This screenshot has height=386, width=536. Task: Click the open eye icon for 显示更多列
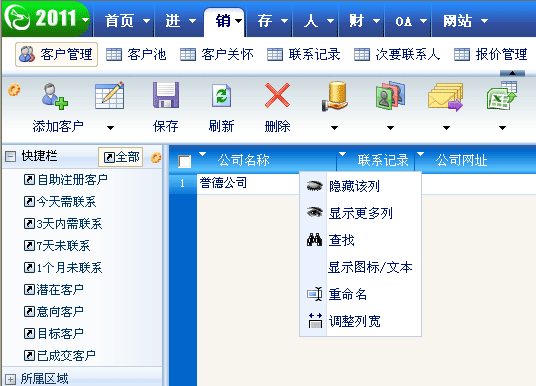(314, 212)
